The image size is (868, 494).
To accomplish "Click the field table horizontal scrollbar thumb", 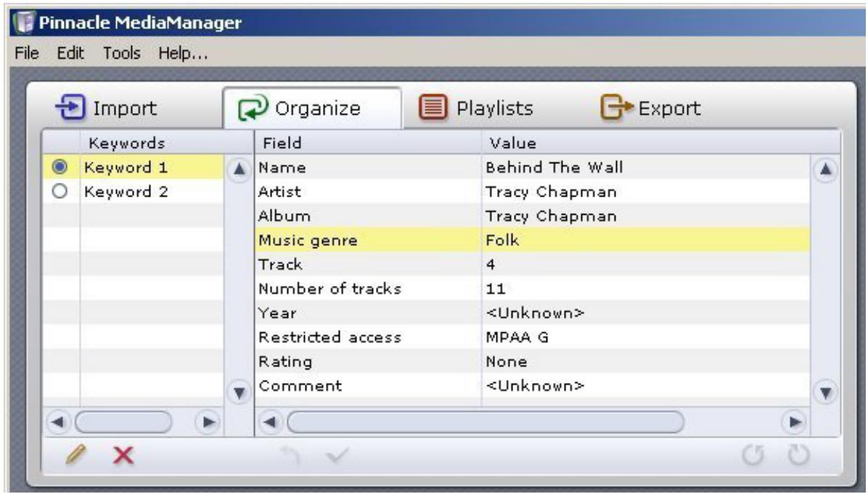I will point(486,422).
